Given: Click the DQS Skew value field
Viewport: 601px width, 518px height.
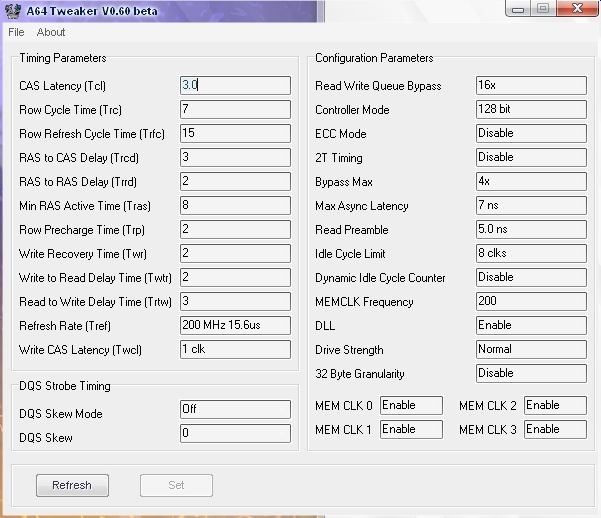Looking at the screenshot, I should [235, 433].
